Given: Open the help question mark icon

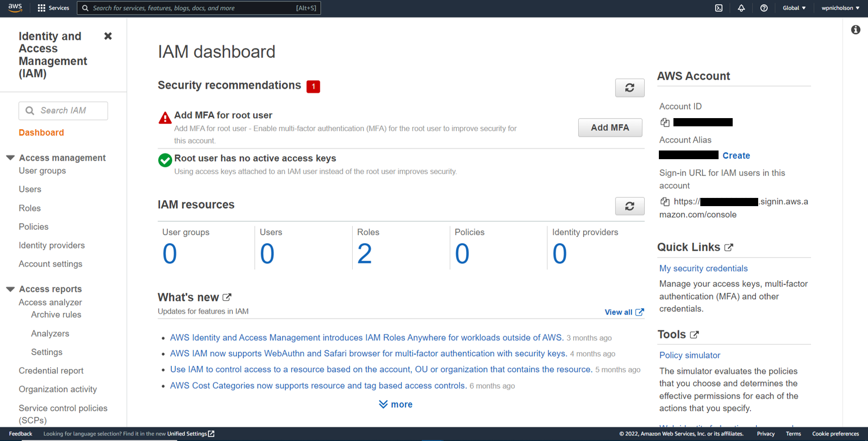Looking at the screenshot, I should [764, 8].
